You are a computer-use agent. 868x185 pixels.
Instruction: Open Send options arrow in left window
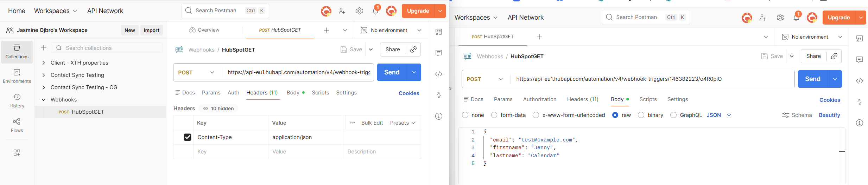[x=414, y=72]
